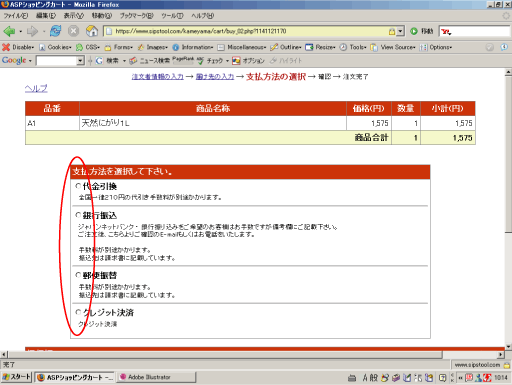The height and width of the screenshot is (385, 512).
Task: Click the horizontal scrollbar thumb
Action: click(225, 355)
